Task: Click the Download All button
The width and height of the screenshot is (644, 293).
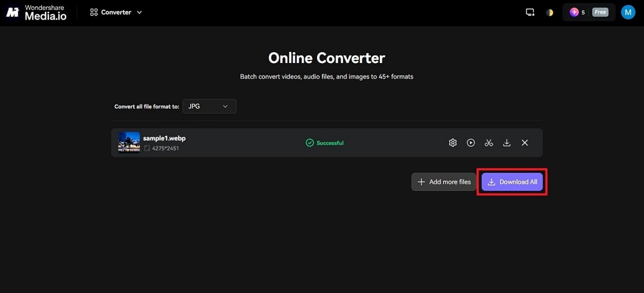Action: [x=512, y=182]
